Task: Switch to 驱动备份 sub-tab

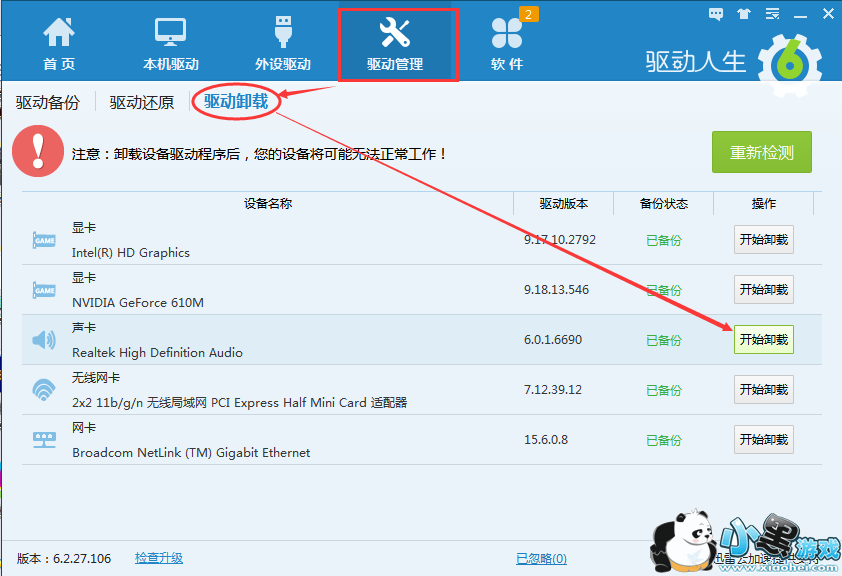Action: point(48,102)
